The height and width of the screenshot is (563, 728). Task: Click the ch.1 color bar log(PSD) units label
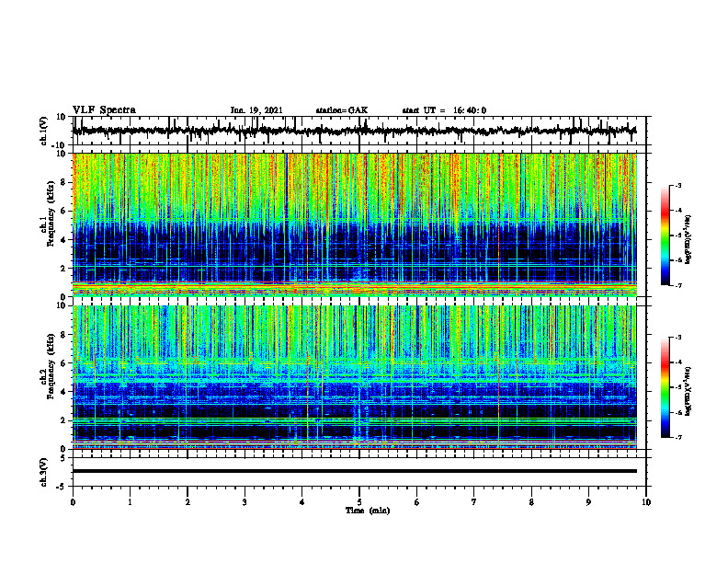point(688,240)
